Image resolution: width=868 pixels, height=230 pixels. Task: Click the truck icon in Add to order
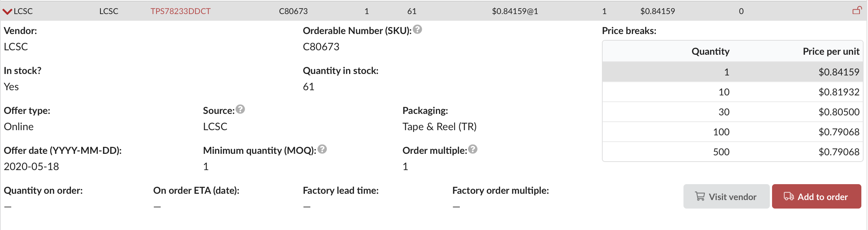789,196
